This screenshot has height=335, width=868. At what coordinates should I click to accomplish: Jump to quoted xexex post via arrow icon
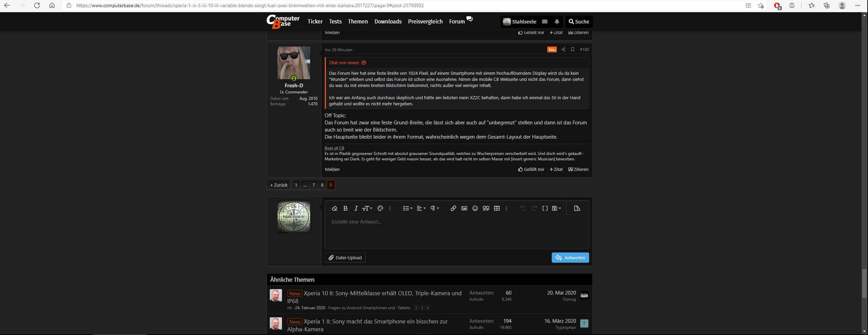tap(364, 63)
